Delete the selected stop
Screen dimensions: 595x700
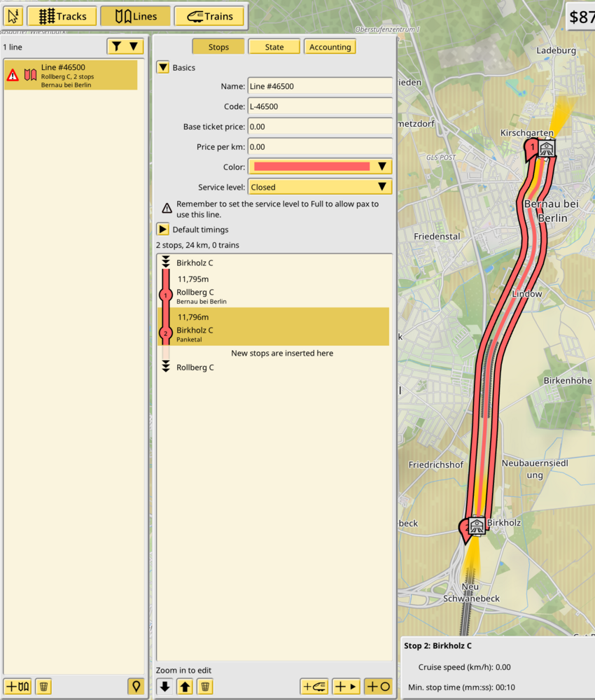(204, 686)
